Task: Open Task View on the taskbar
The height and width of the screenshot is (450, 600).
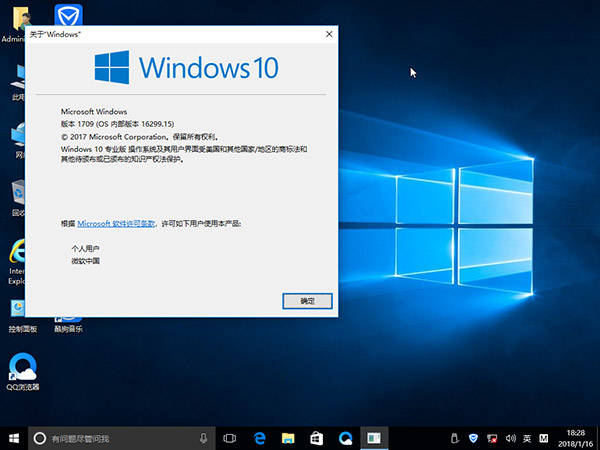Action: [x=230, y=438]
